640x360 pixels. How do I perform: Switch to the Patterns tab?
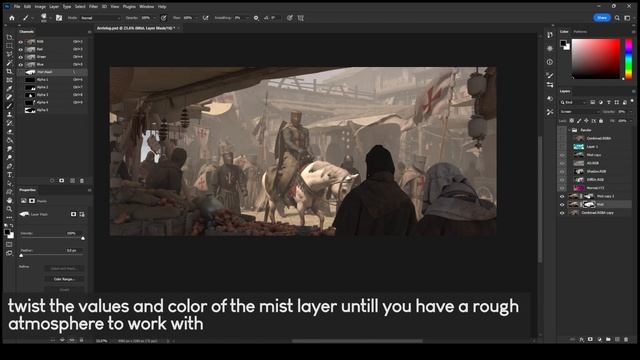[580, 31]
